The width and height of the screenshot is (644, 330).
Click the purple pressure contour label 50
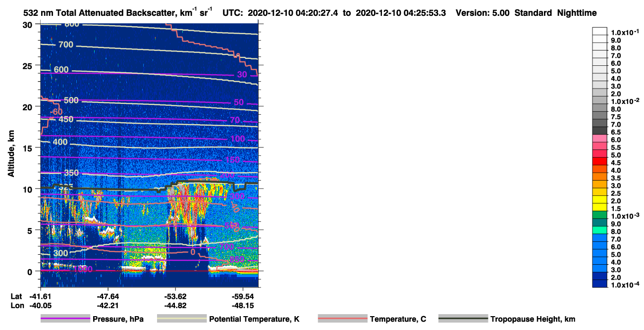click(x=239, y=102)
